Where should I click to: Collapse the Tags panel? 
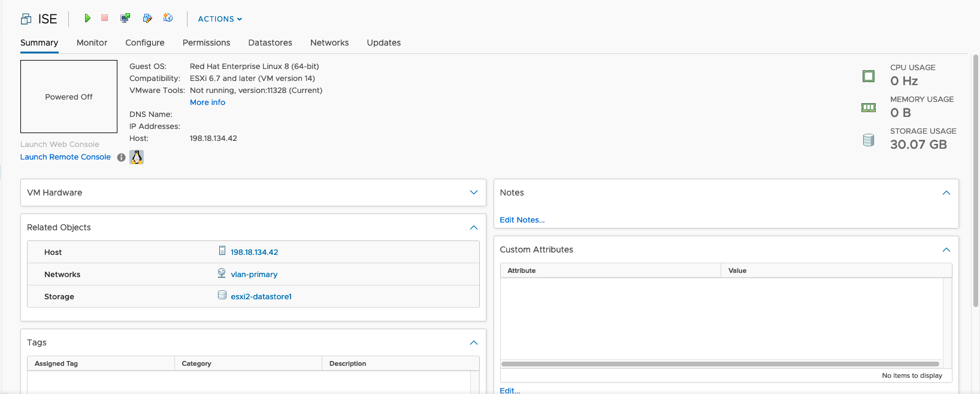473,342
